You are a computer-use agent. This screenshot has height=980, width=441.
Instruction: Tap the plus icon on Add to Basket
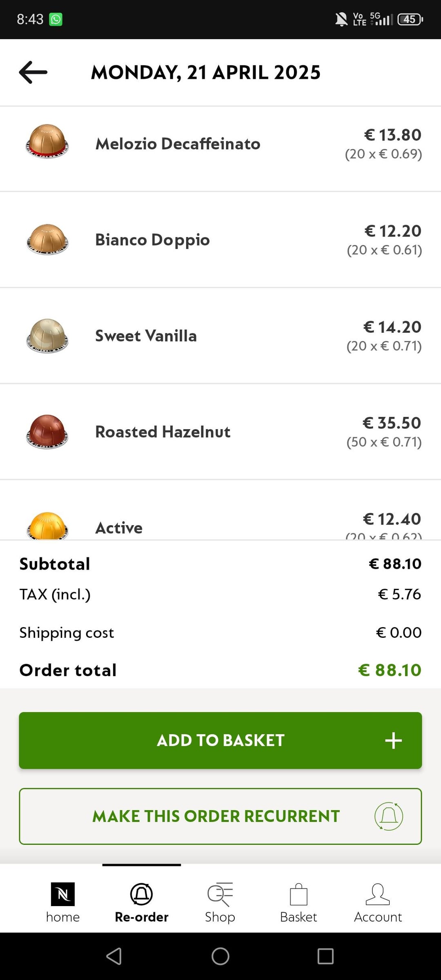click(393, 740)
